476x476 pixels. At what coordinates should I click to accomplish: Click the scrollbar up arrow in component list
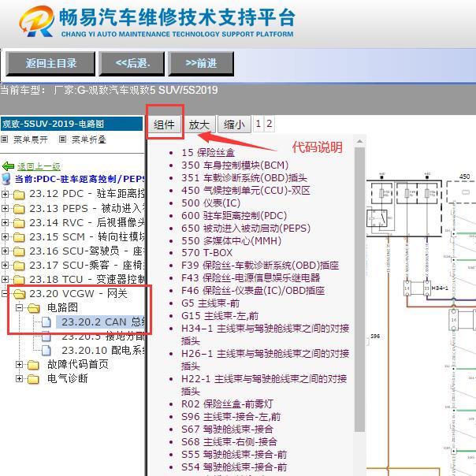pyautogui.click(x=359, y=142)
